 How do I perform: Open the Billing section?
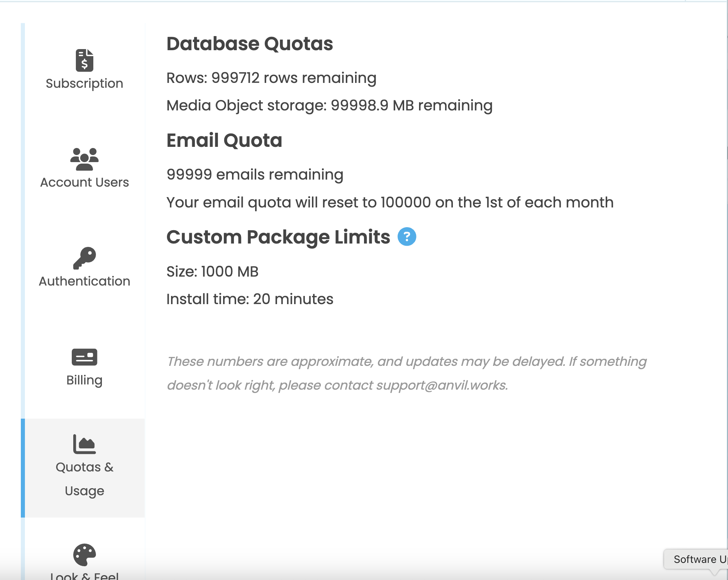click(84, 380)
